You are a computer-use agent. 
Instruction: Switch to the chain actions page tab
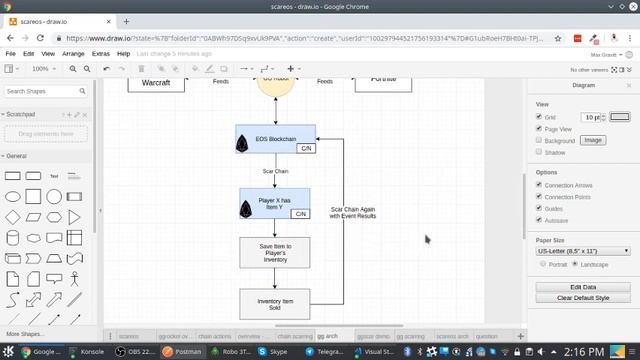pos(215,336)
